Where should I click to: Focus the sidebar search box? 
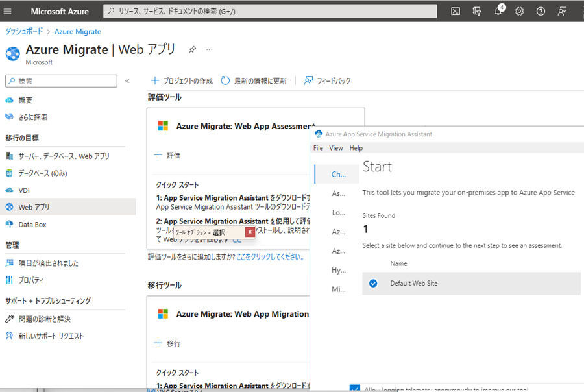coord(62,81)
